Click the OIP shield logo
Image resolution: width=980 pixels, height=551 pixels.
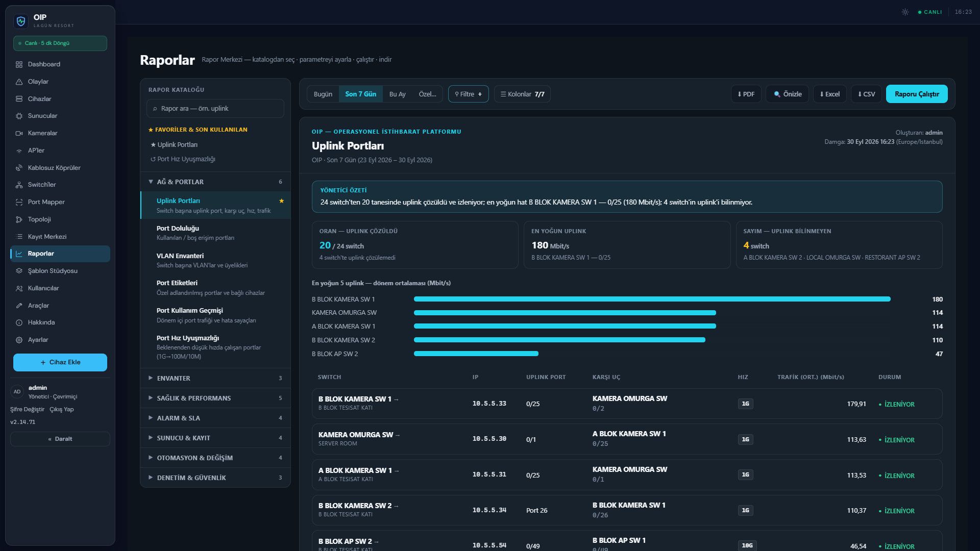point(21,21)
